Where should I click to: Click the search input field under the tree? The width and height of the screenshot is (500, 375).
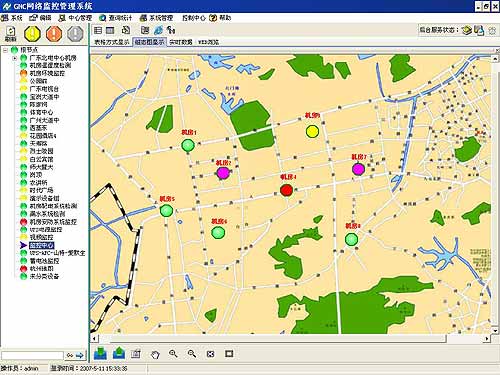click(32, 356)
